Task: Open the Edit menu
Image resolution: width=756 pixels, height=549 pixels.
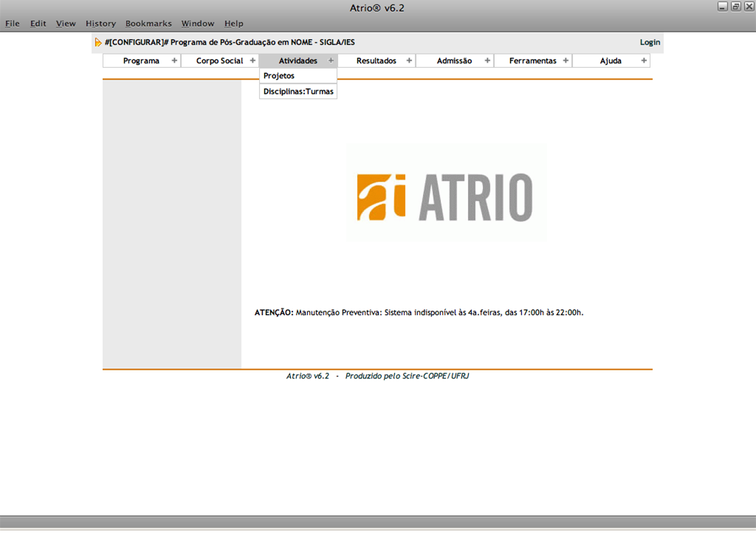Action: coord(38,24)
